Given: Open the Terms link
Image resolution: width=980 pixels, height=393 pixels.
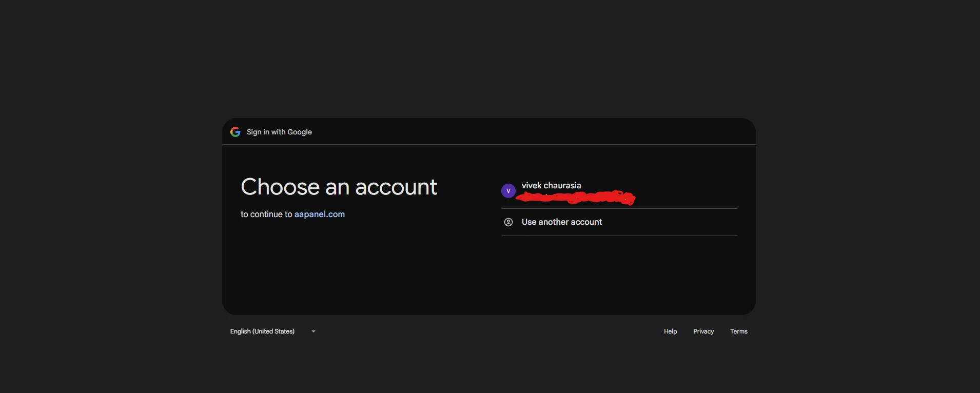Looking at the screenshot, I should (738, 331).
